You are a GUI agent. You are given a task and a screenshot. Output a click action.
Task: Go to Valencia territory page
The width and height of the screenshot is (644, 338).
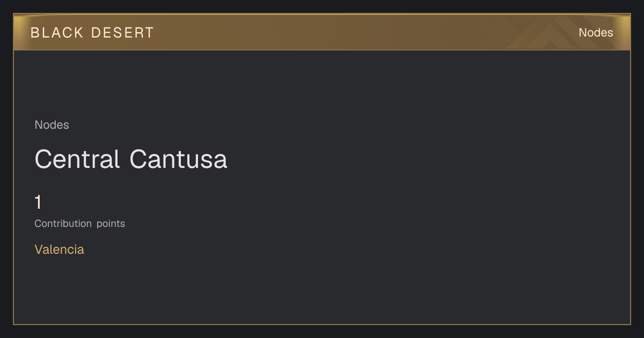pos(59,249)
